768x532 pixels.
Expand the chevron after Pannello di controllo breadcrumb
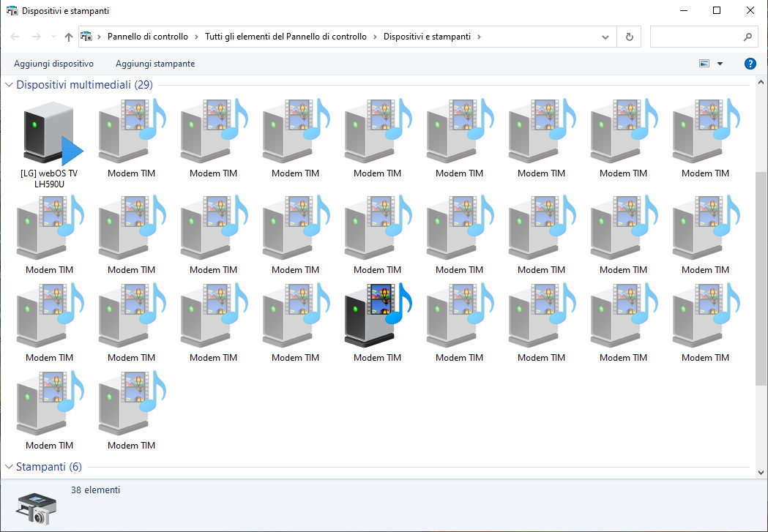[x=196, y=37]
